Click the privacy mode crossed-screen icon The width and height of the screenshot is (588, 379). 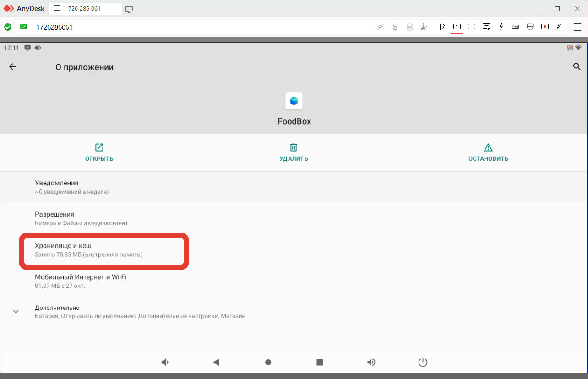tap(381, 27)
